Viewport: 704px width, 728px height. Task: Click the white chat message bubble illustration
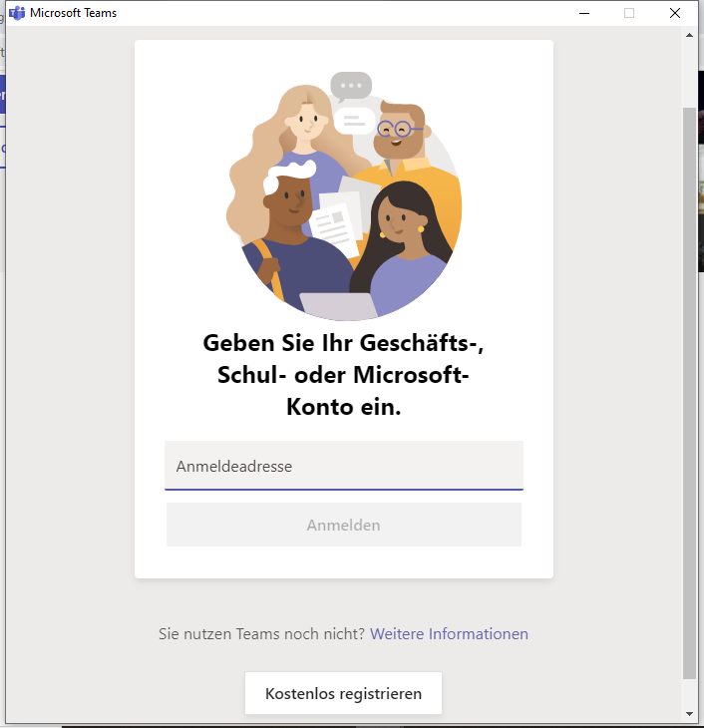pyautogui.click(x=353, y=121)
